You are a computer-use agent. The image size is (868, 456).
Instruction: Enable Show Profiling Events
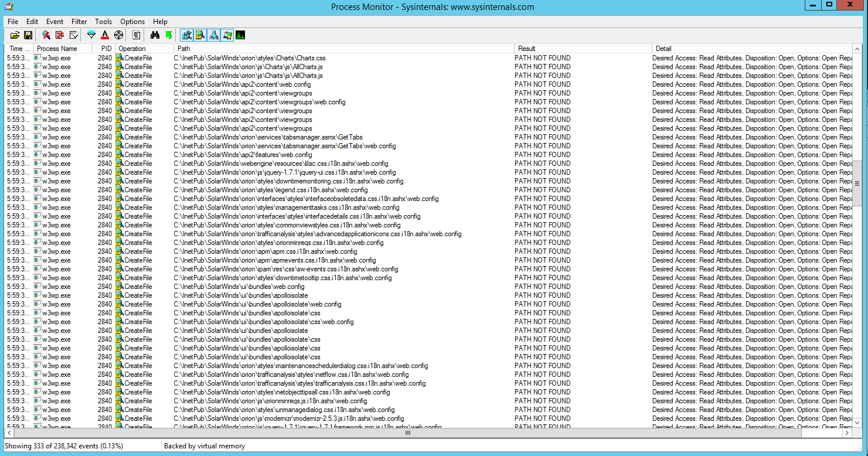240,35
